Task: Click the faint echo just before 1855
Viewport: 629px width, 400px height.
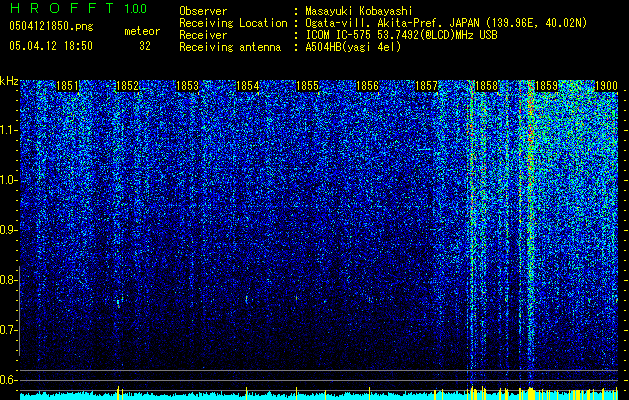Action: click(x=297, y=298)
